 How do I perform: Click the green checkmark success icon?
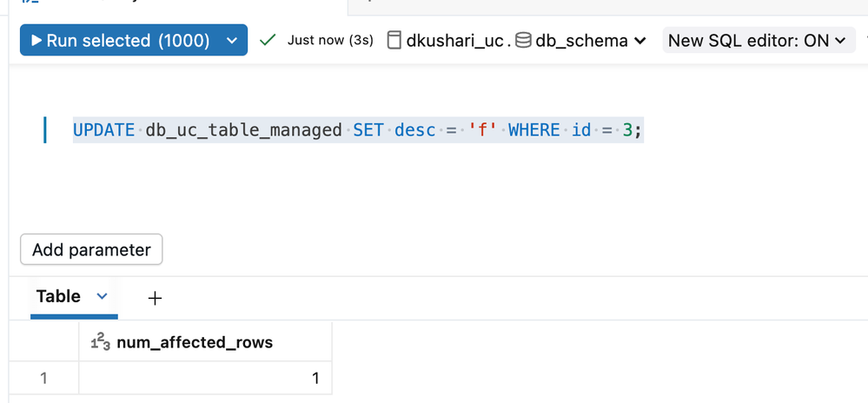(268, 40)
